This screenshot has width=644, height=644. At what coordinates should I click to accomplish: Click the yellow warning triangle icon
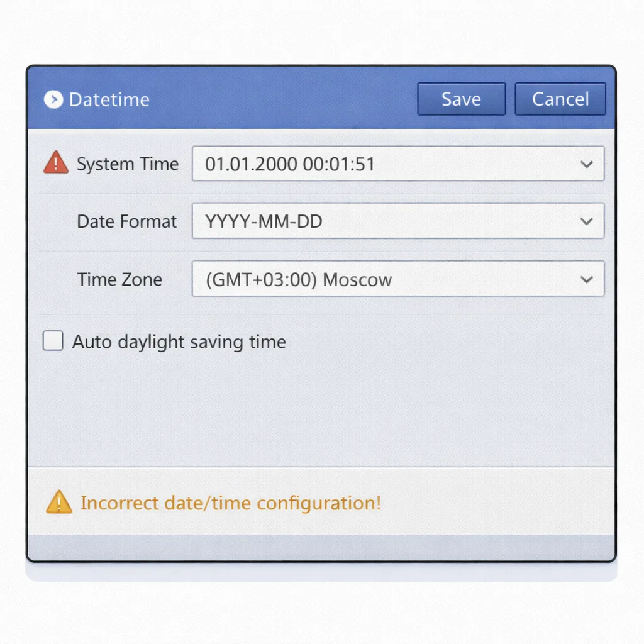click(x=59, y=502)
